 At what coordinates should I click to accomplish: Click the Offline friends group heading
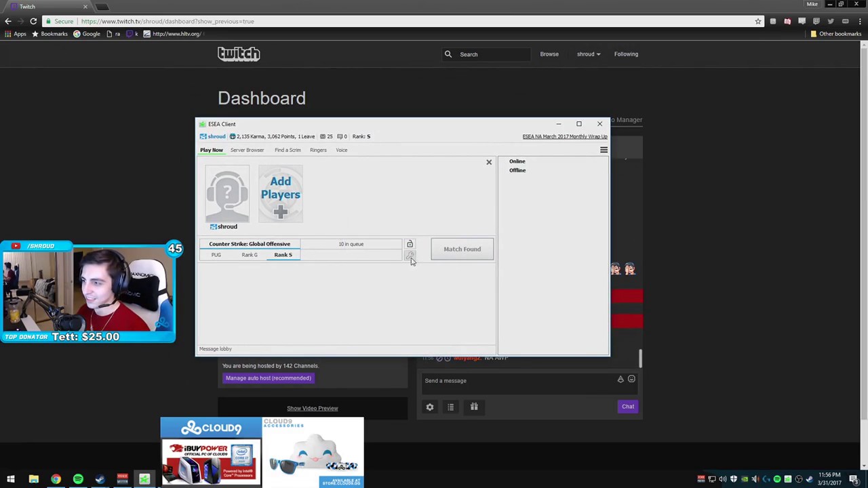click(x=517, y=170)
